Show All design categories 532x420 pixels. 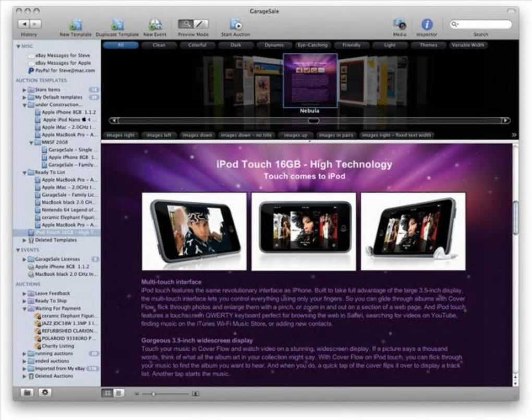pos(121,45)
